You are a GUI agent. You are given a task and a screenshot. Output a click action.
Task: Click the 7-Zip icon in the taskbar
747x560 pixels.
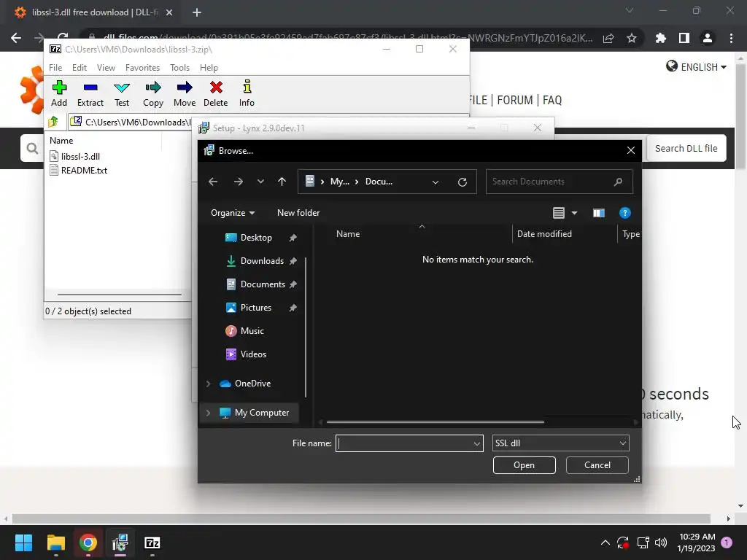point(152,542)
